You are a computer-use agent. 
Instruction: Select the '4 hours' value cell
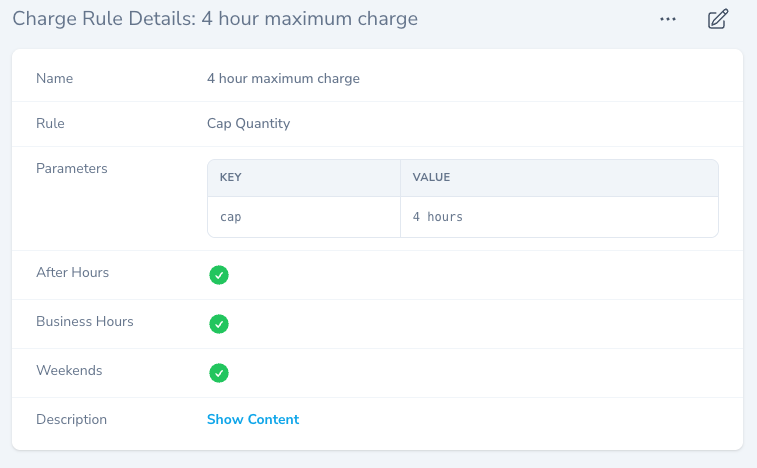point(559,217)
